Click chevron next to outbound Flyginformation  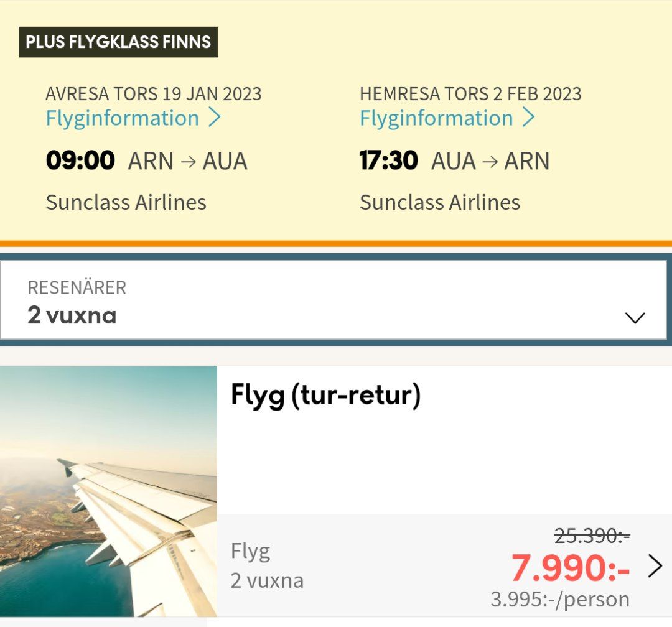pos(214,118)
